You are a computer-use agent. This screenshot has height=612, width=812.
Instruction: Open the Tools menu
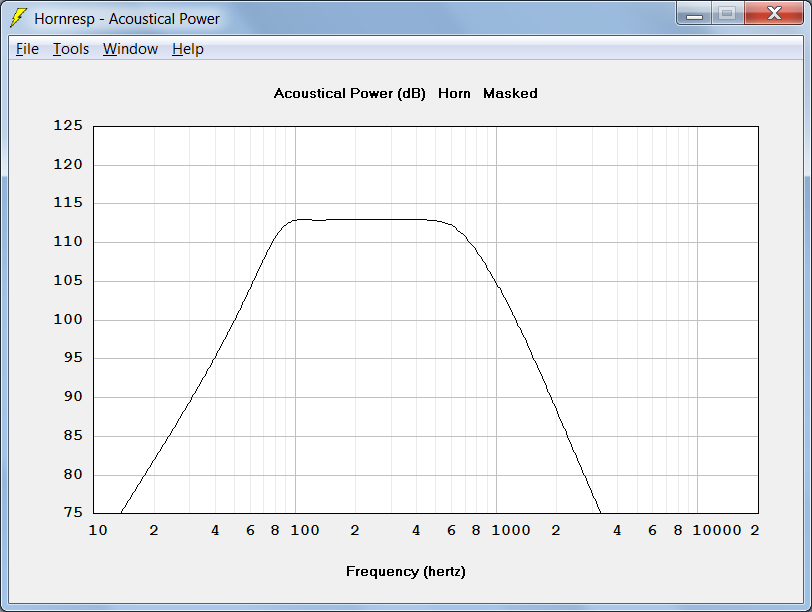[x=71, y=49]
